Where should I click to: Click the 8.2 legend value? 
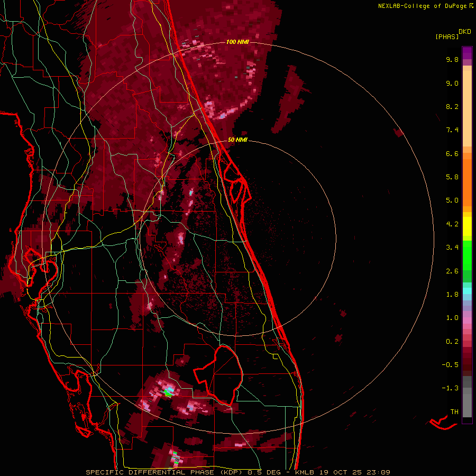pos(452,106)
